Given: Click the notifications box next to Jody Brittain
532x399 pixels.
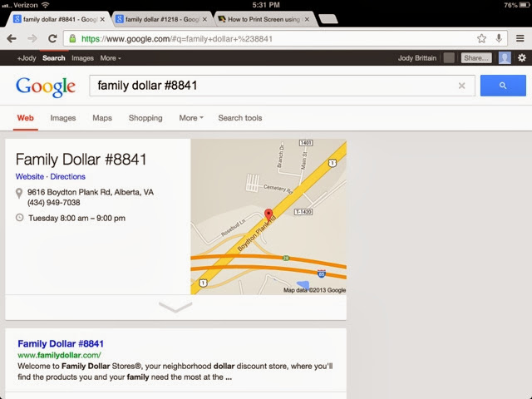Looking at the screenshot, I should (449, 58).
